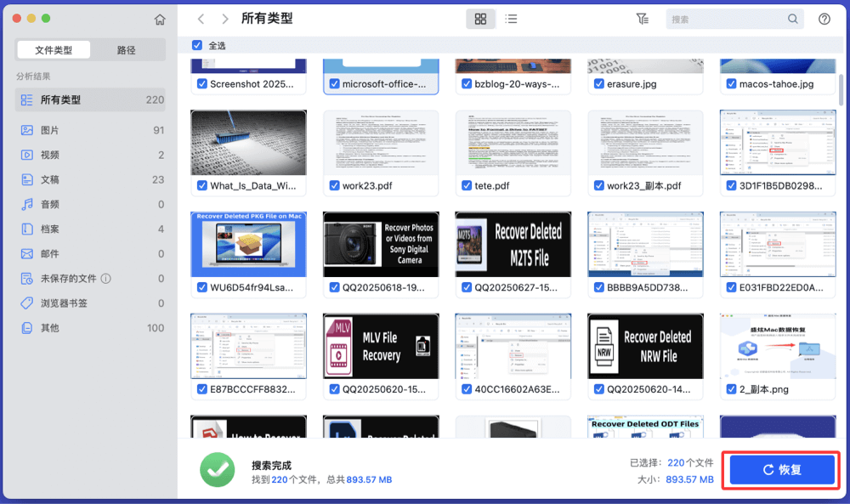Switch to the 路径 tab

coord(127,50)
